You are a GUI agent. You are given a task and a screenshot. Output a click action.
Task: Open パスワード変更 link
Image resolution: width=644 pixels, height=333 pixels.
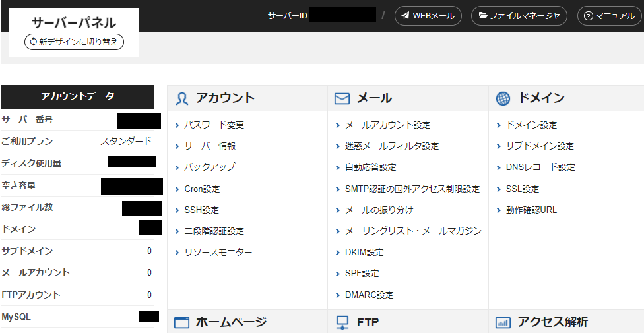(x=214, y=125)
